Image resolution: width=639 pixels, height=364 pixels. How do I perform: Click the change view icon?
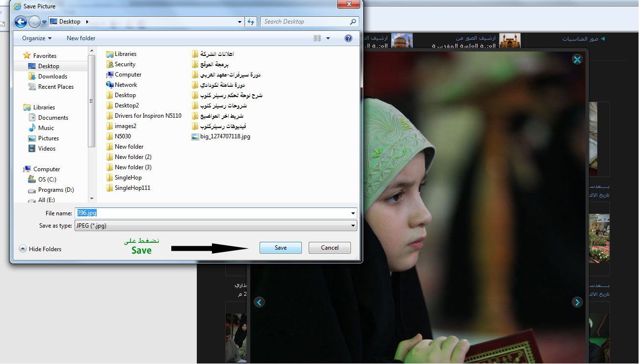tap(318, 38)
